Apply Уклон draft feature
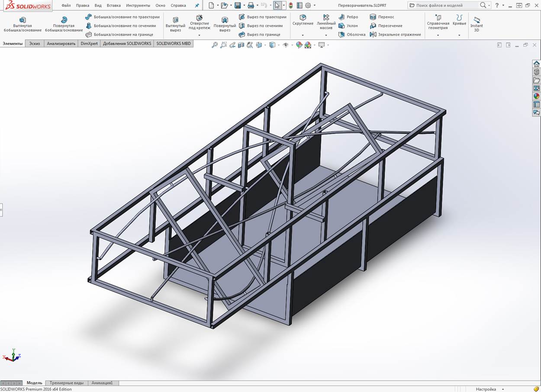 [348, 26]
